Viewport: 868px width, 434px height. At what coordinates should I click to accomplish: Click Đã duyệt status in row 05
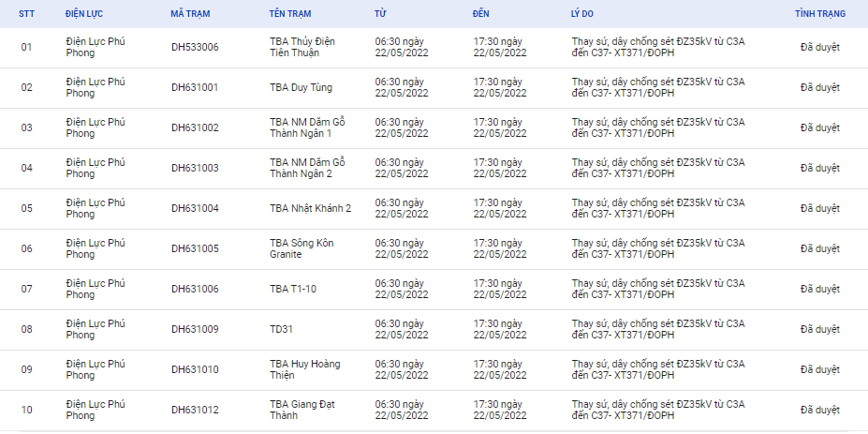tap(820, 208)
